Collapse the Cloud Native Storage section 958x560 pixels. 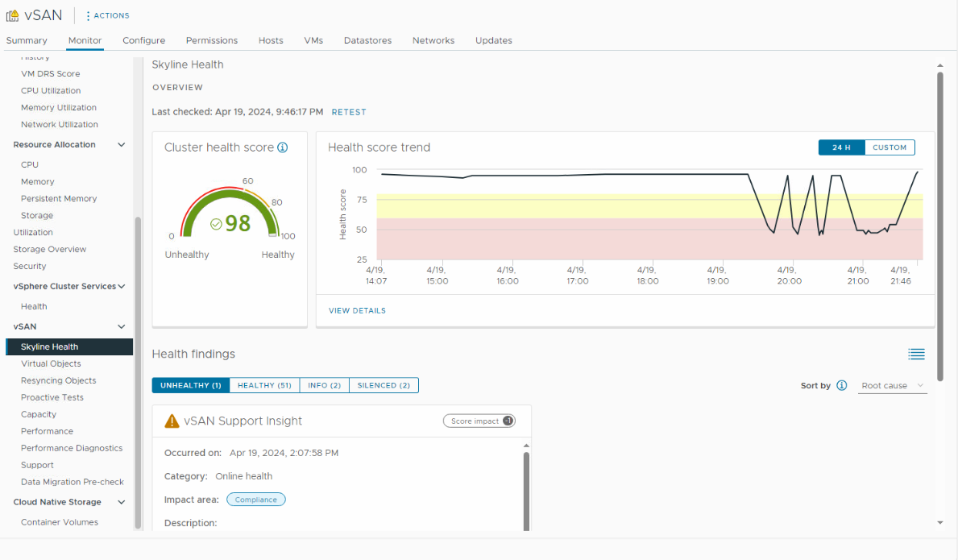pyautogui.click(x=122, y=502)
